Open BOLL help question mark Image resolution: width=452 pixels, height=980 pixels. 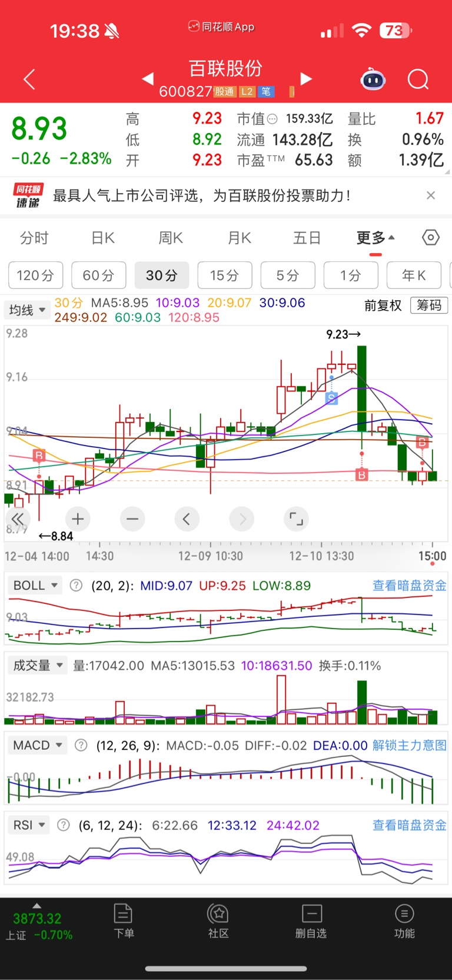click(x=76, y=585)
